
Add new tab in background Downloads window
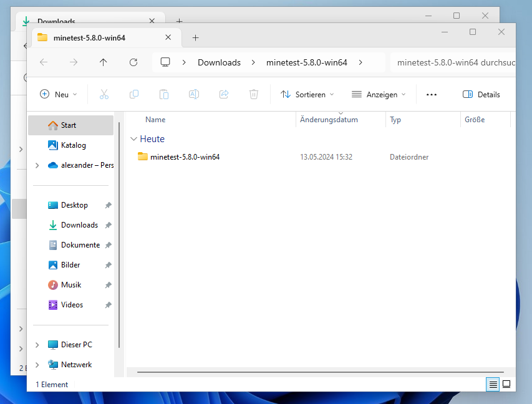coord(180,21)
